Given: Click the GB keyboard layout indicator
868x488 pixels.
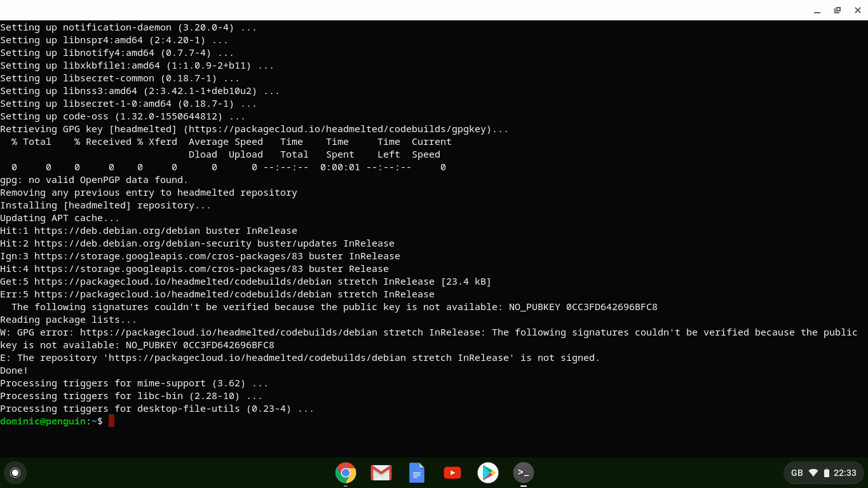Looking at the screenshot, I should click(x=796, y=473).
